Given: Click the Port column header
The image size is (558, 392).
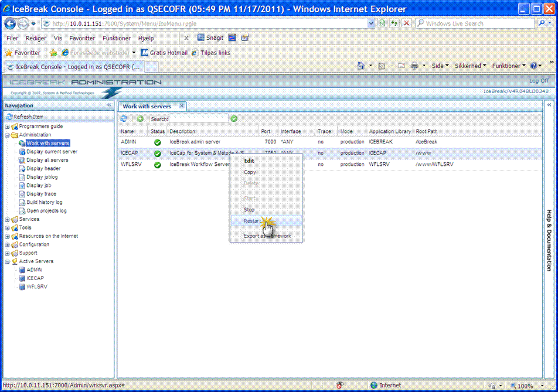Looking at the screenshot, I should click(x=266, y=131).
